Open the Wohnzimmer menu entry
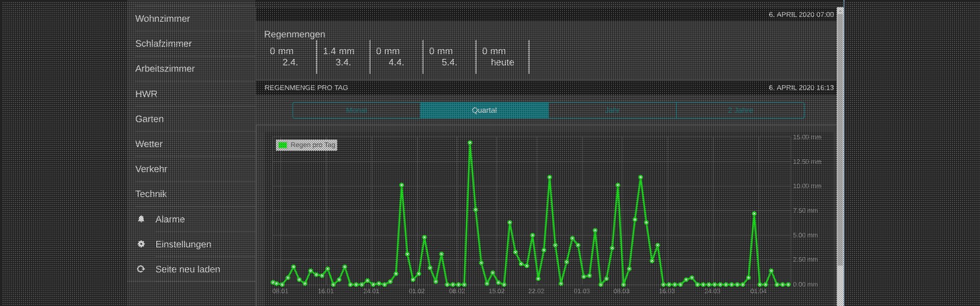Viewport: 980px width, 306px height. [162, 19]
